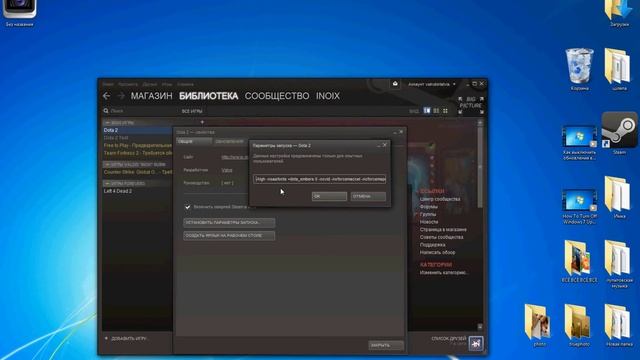Click ДОБАВИТЬ ИГРУ (Add a game)
This screenshot has height=360, width=640.
tap(127, 338)
